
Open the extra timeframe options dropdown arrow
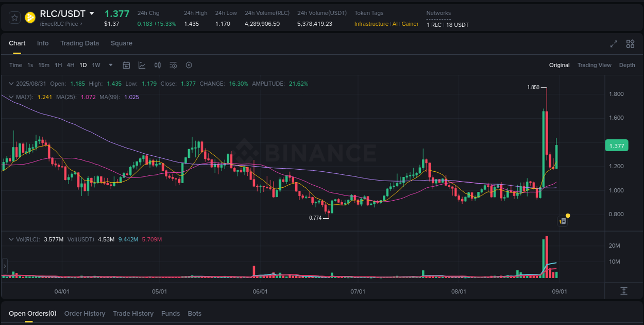110,65
